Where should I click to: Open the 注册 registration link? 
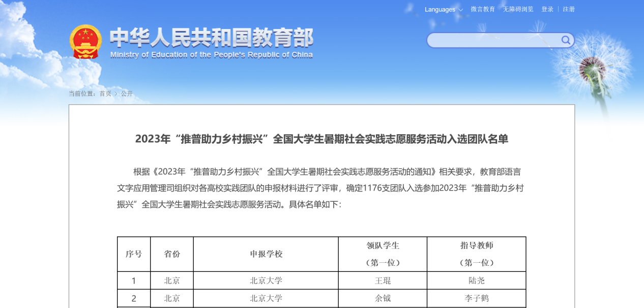coord(569,9)
